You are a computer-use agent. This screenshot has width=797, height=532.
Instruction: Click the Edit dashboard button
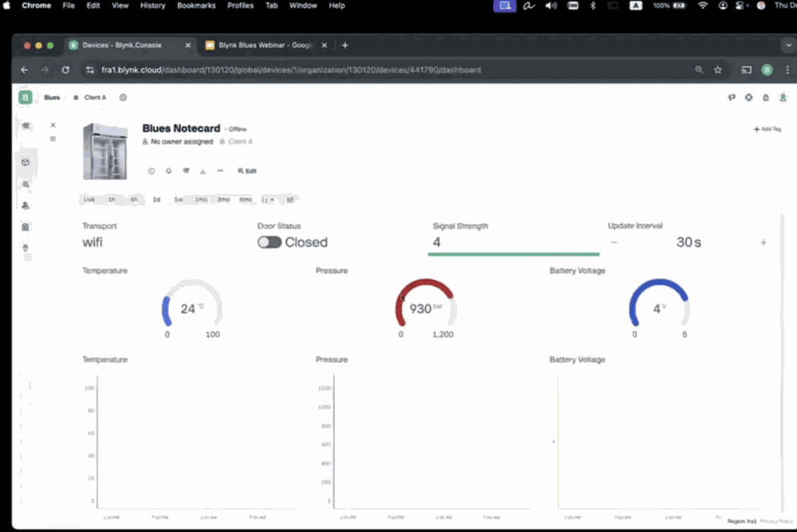[x=247, y=171]
